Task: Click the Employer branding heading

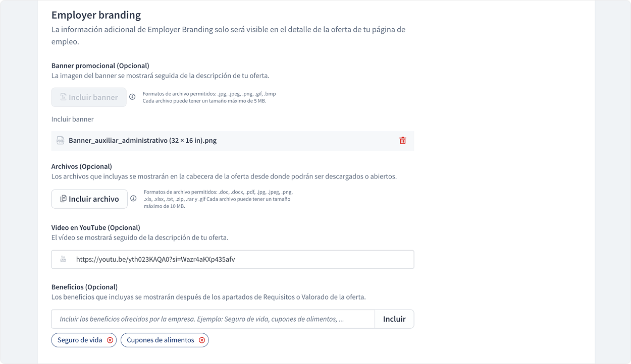Action: pos(96,15)
